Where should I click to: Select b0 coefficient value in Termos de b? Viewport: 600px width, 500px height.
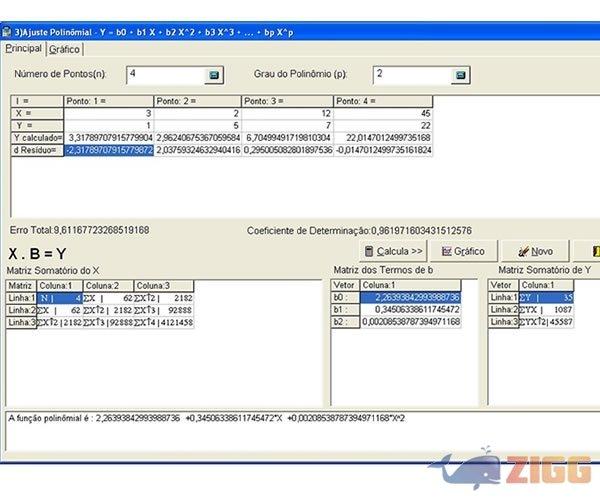pyautogui.click(x=410, y=297)
